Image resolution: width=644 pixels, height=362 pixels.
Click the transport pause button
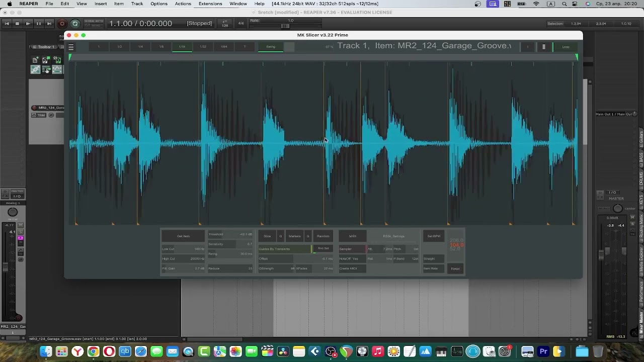pyautogui.click(x=38, y=24)
